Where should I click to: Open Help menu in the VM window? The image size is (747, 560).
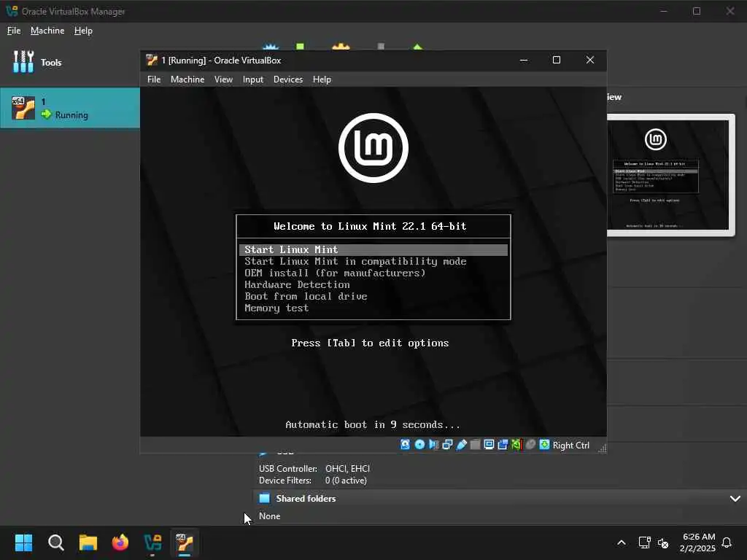click(322, 79)
